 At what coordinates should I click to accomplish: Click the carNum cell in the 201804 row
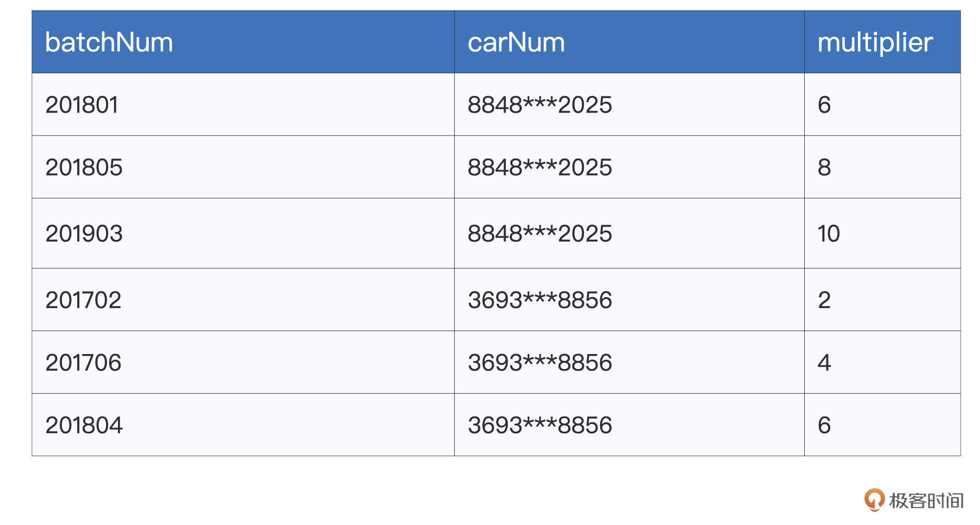click(540, 425)
